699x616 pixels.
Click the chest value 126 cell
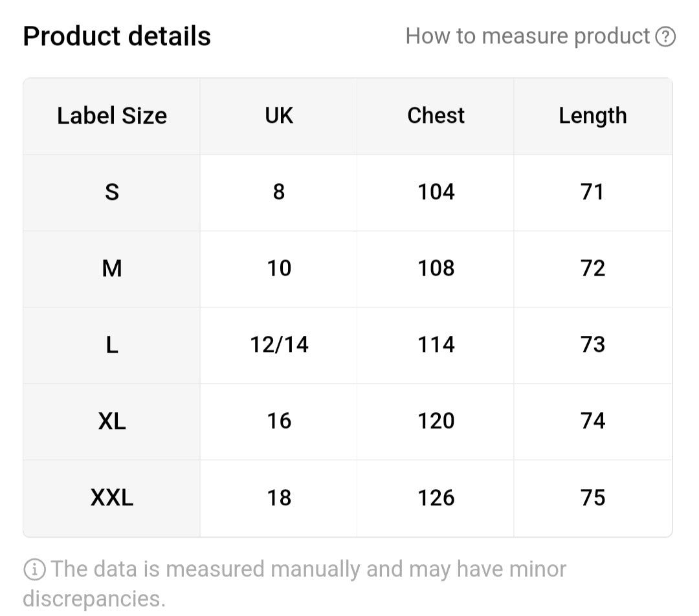pos(436,498)
